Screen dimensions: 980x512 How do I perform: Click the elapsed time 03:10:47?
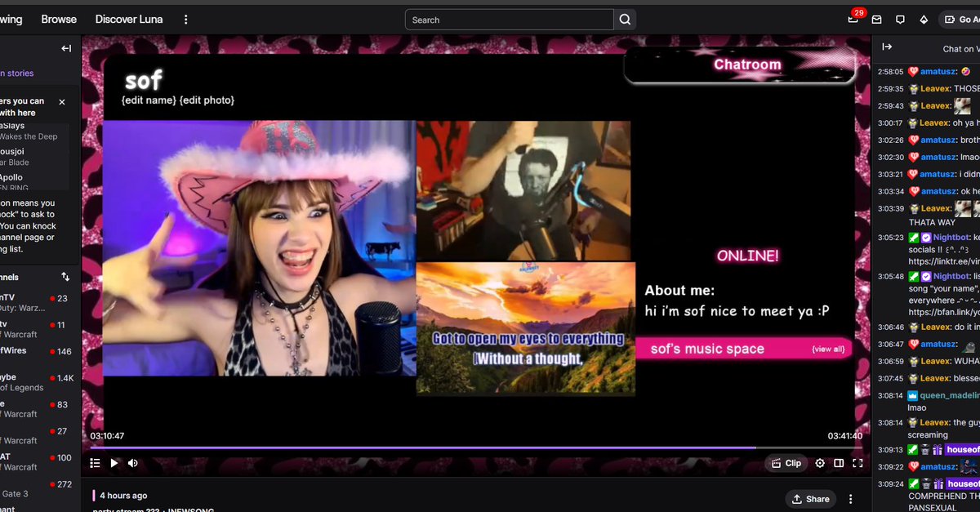pos(107,436)
